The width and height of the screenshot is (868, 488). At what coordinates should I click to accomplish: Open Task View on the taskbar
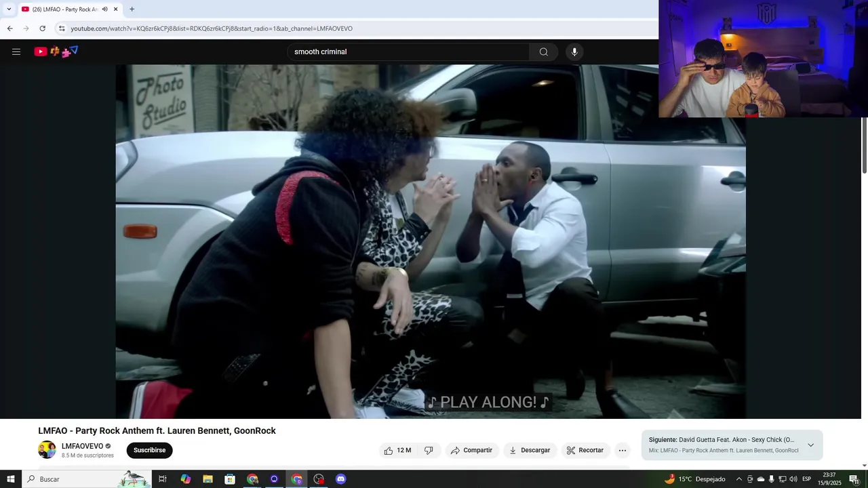point(163,479)
